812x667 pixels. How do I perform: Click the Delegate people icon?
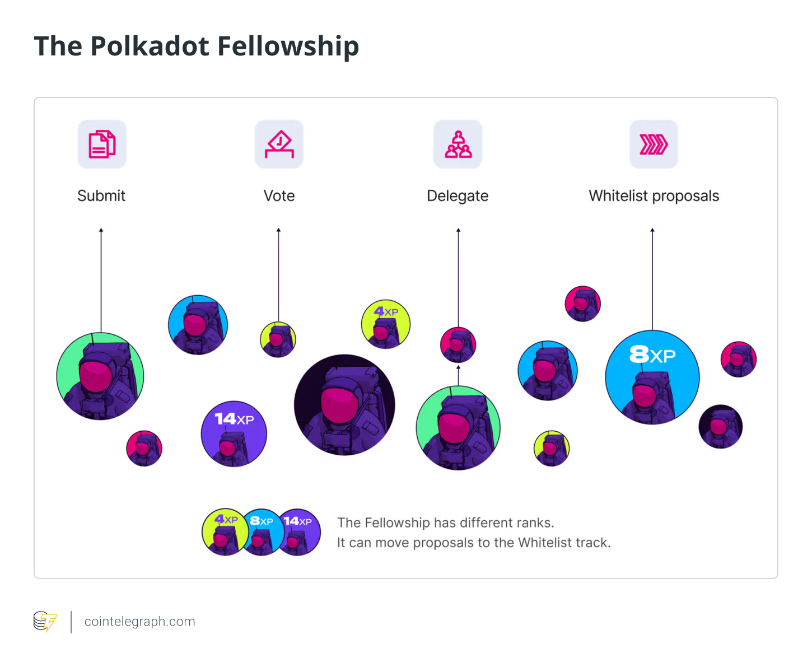click(x=458, y=144)
